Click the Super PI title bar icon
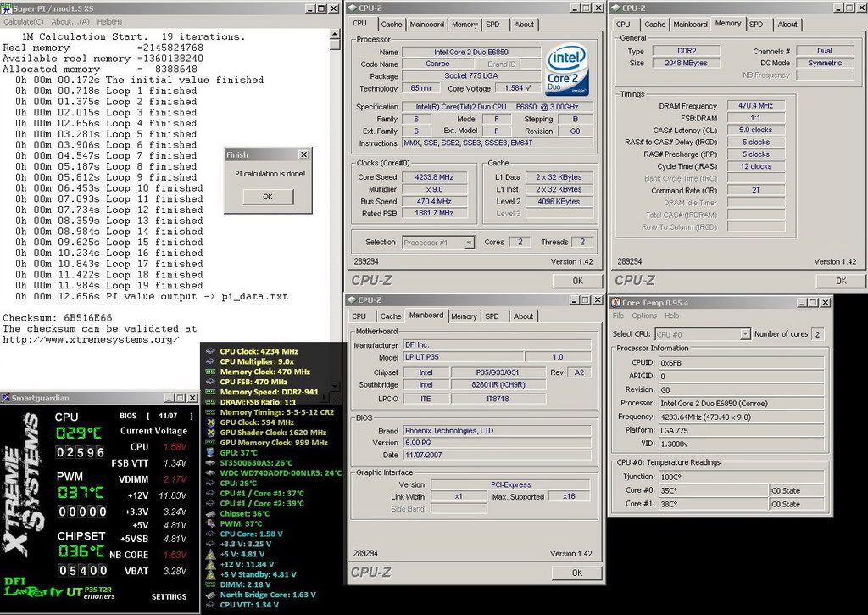Image resolution: width=868 pixels, height=615 pixels. 6,8
